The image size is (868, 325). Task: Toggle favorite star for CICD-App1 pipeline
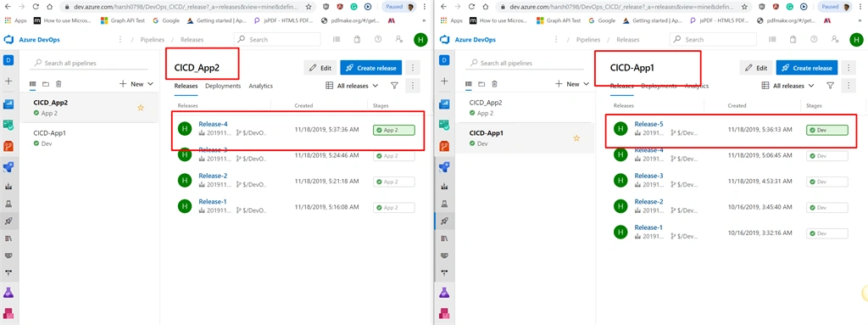click(576, 138)
